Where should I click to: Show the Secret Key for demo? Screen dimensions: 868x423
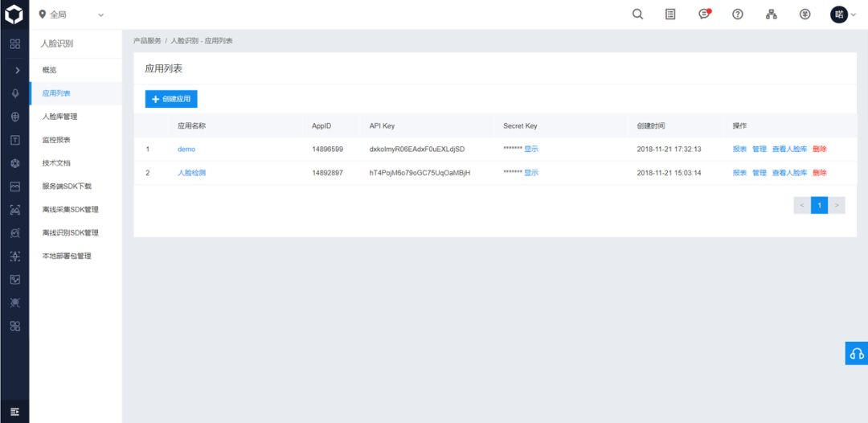tap(531, 150)
